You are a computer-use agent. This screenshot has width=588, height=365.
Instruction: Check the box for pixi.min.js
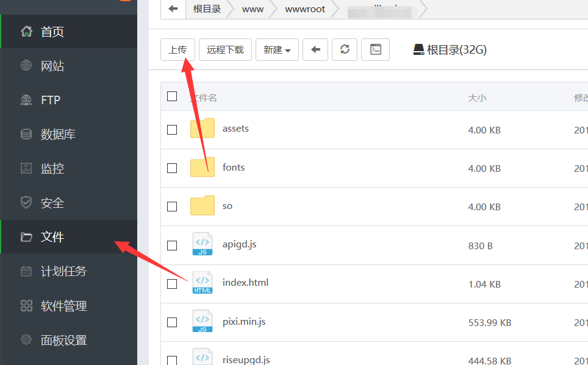tap(172, 322)
